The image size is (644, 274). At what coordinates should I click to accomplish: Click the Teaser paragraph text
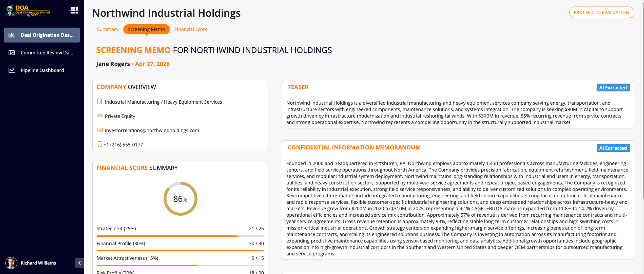point(454,113)
